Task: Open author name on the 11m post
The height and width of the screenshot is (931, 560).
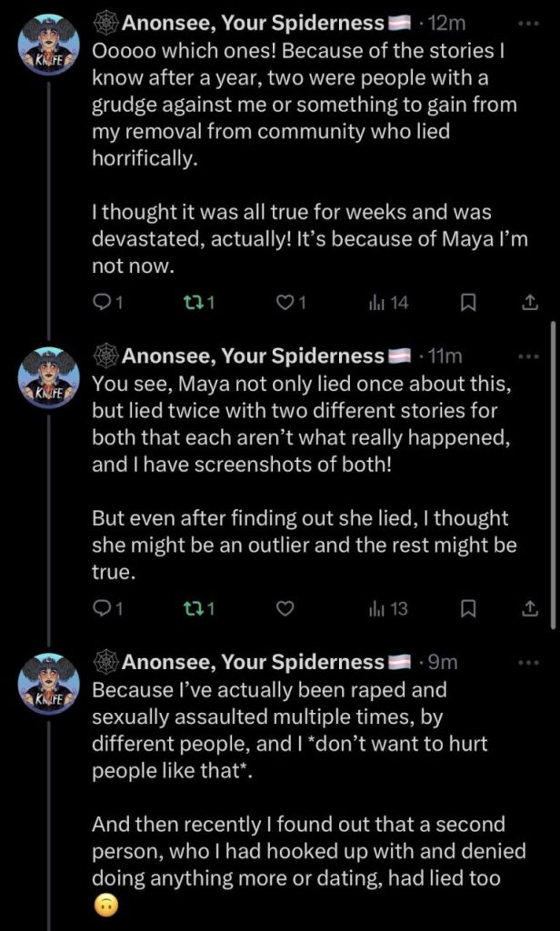Action: [x=252, y=355]
